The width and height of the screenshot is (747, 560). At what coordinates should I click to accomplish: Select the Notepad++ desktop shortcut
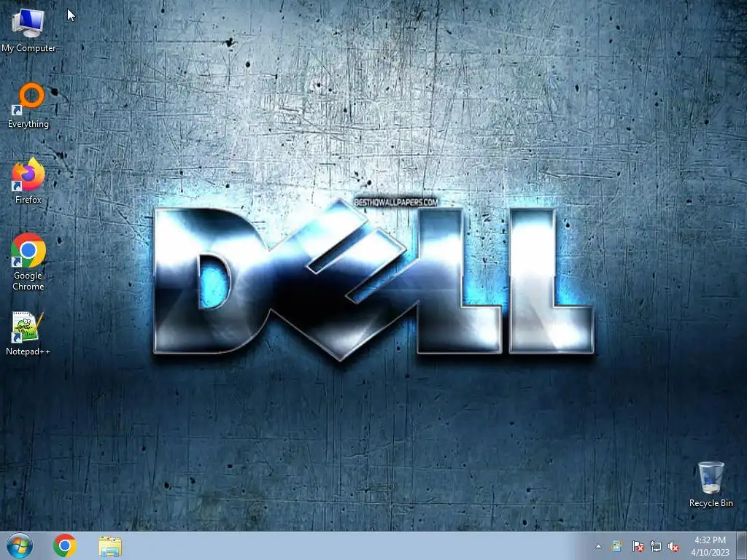[28, 333]
